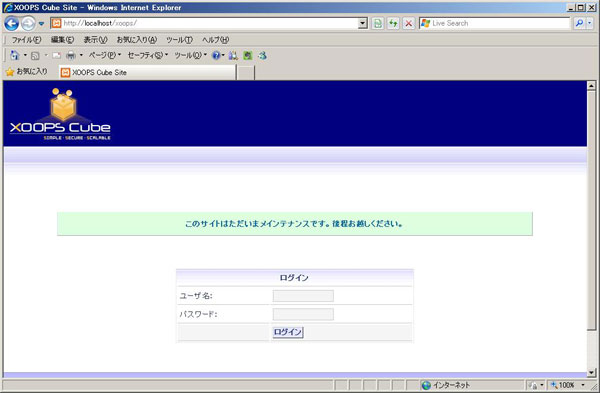Click the Read Mail envelope icon

(56, 56)
